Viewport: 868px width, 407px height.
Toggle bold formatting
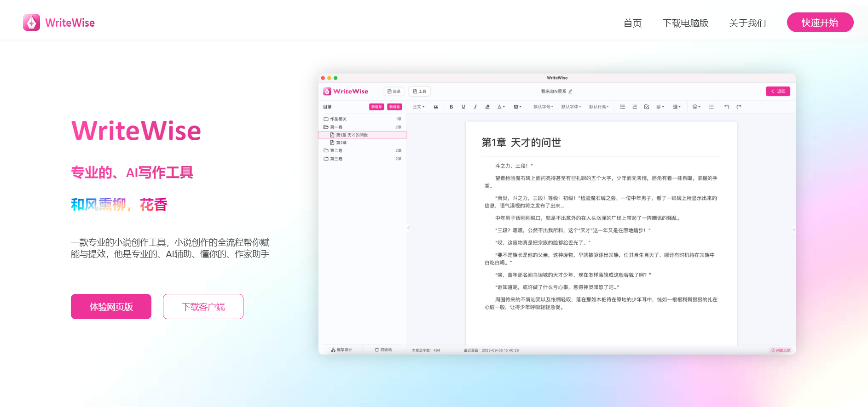pos(451,107)
